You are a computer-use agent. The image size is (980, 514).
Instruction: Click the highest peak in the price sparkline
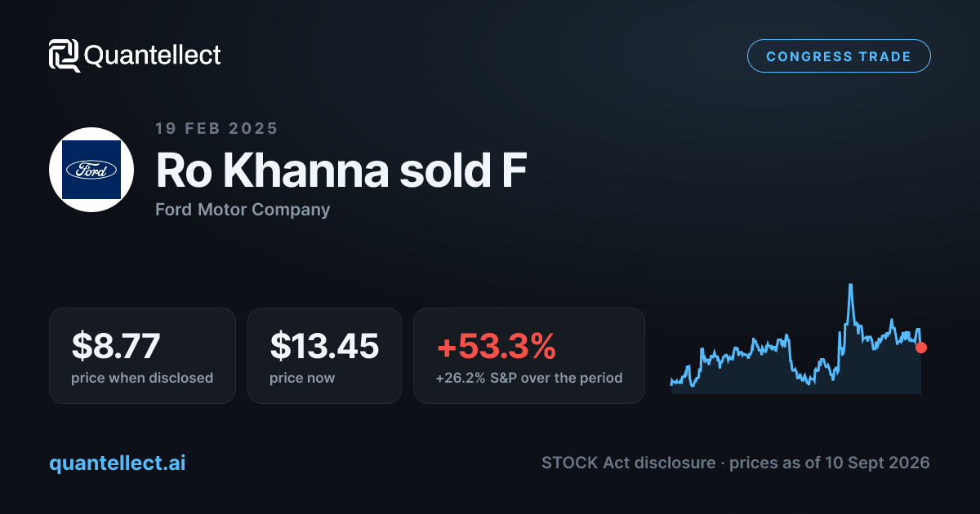coord(851,286)
